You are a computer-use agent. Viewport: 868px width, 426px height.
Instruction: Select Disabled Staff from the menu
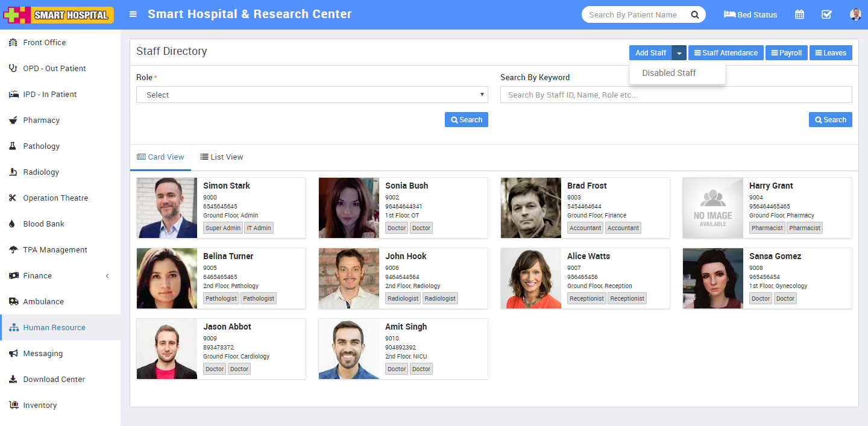tap(669, 72)
